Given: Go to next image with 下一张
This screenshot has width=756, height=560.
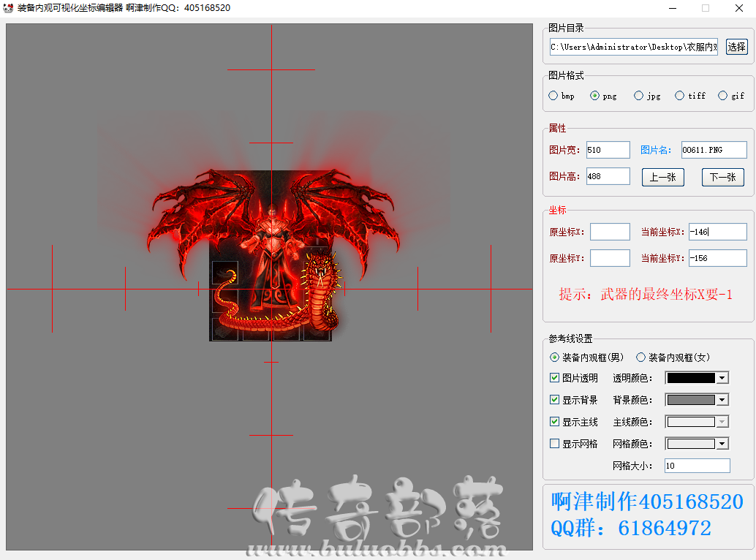Looking at the screenshot, I should 722,178.
